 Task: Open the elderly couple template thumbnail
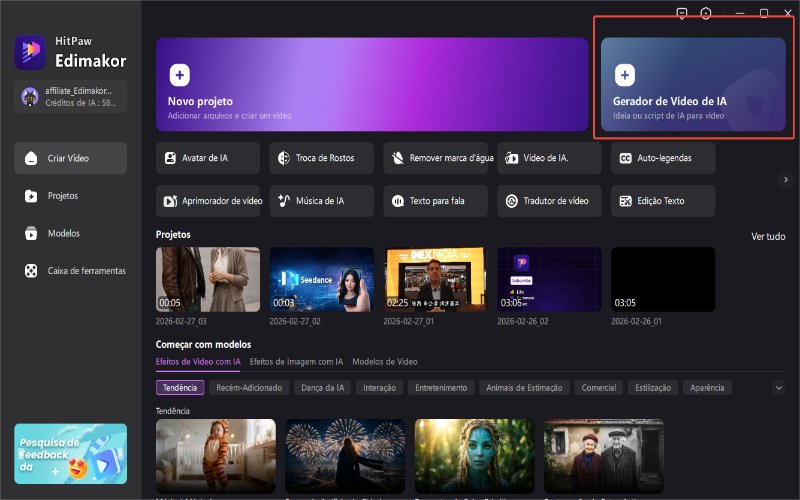click(x=604, y=456)
